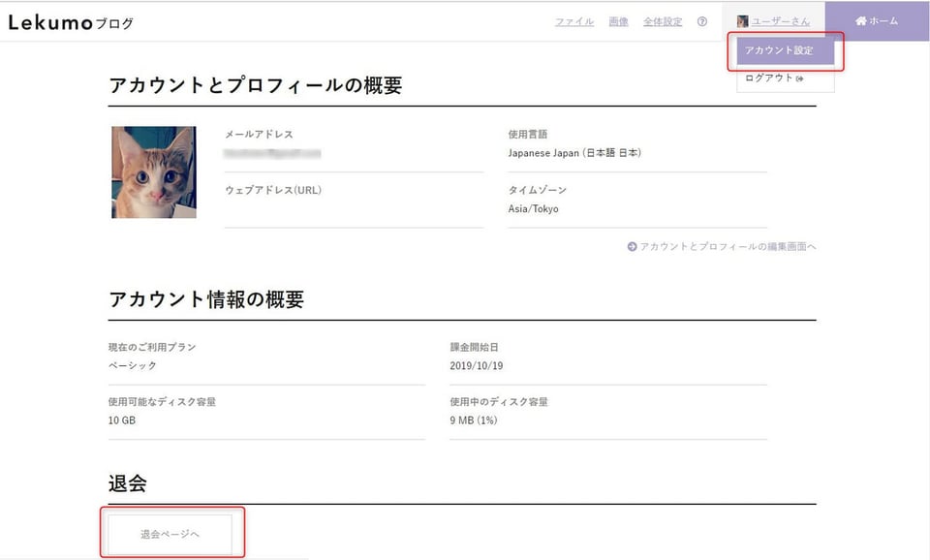The width and height of the screenshot is (930, 560).
Task: Expand the ユーザーさん dropdown
Action: [x=780, y=21]
